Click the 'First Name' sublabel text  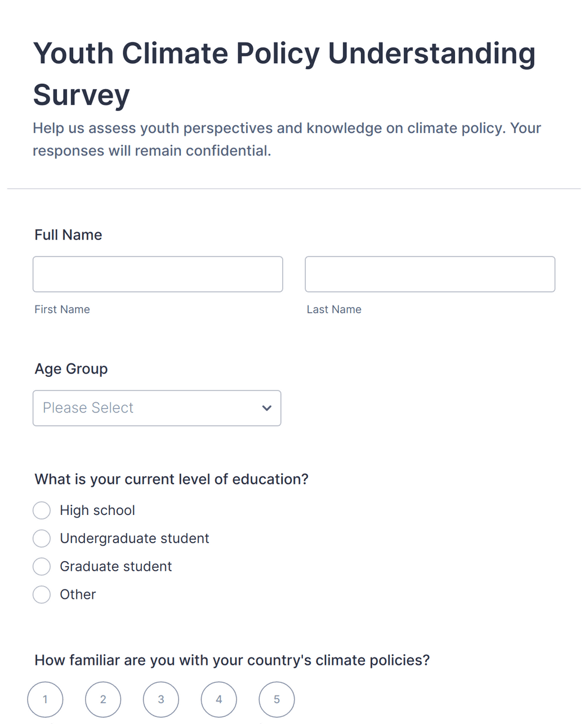(x=62, y=309)
